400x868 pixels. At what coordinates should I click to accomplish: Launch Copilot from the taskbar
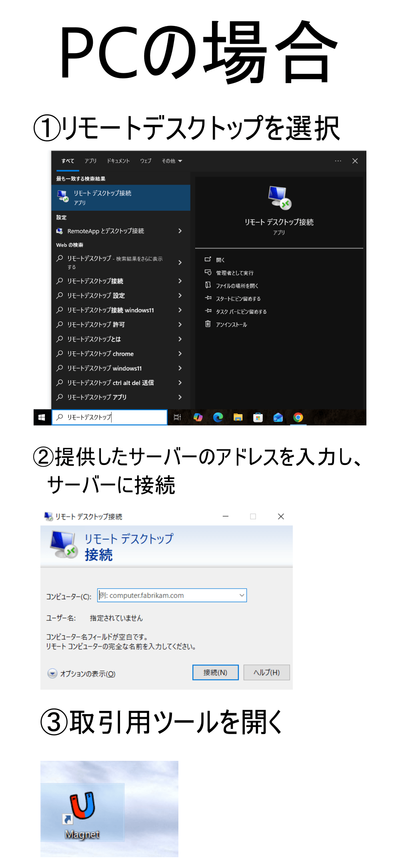198,417
